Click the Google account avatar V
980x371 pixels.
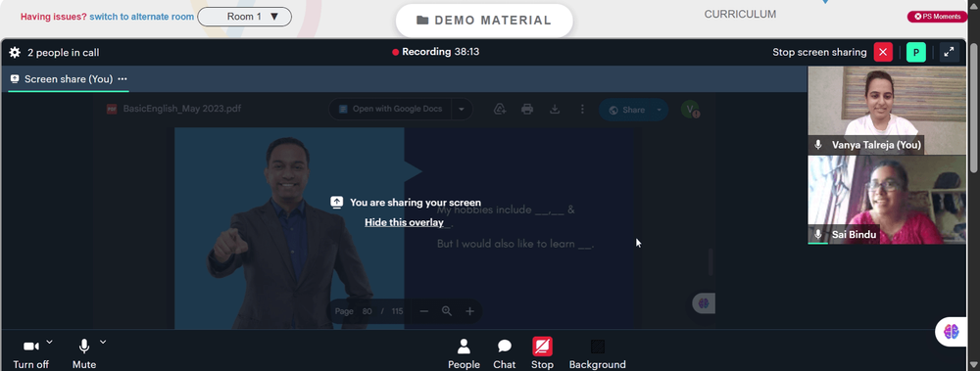coord(689,110)
